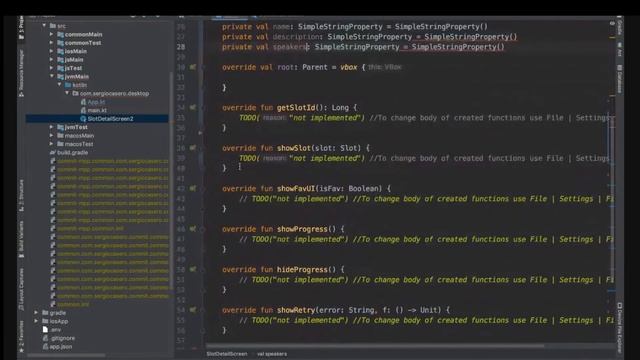Expand the commonMain module
Screen dimensions: 640x360
point(51,34)
